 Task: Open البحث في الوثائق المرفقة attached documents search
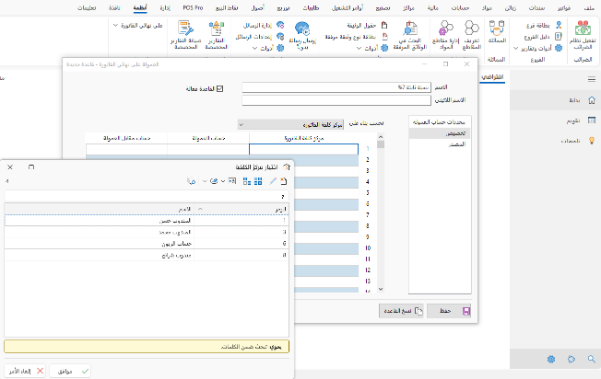(x=410, y=35)
